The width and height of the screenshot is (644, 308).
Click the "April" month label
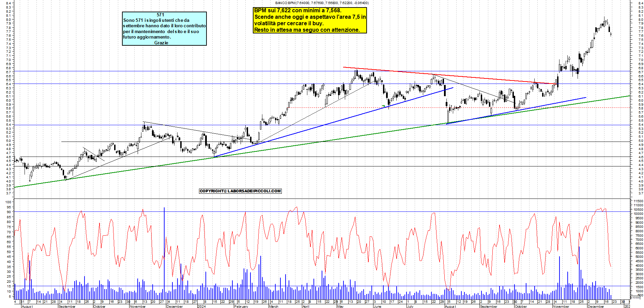click(306, 306)
